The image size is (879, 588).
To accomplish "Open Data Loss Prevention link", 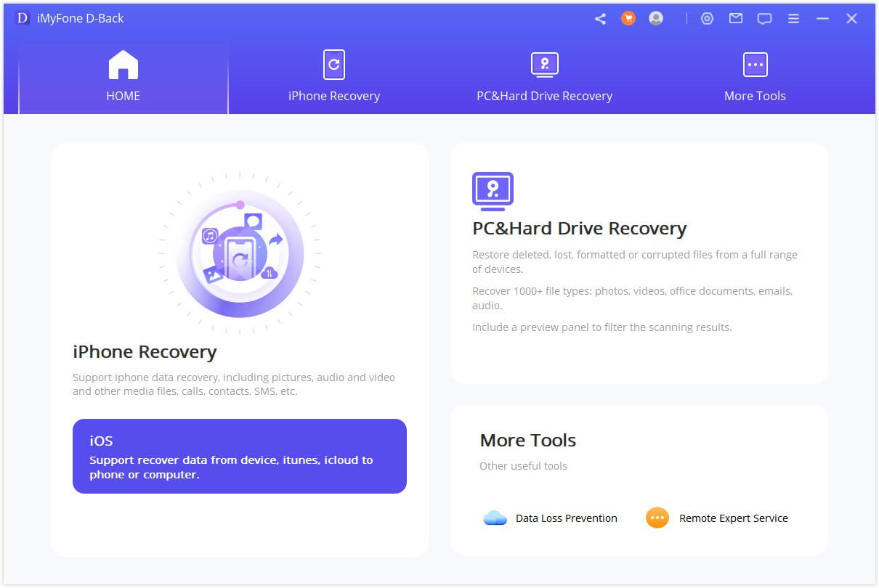I will [567, 518].
